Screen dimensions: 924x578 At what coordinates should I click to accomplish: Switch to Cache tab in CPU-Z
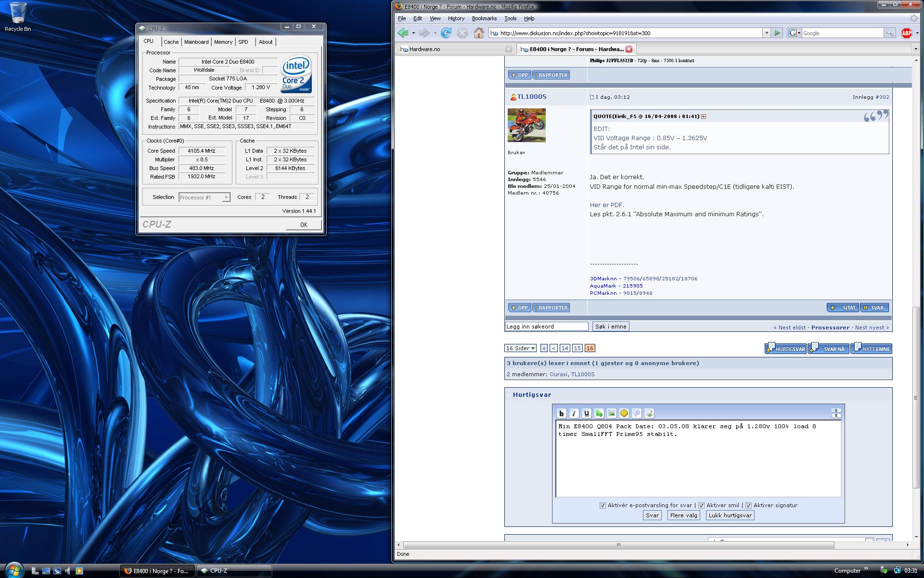(171, 42)
